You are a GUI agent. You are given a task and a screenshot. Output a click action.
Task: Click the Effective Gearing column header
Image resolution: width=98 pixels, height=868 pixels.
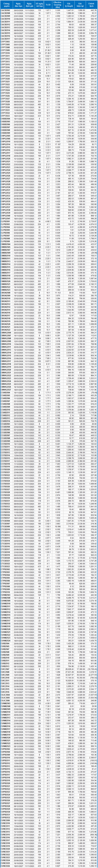click(x=58, y=5)
